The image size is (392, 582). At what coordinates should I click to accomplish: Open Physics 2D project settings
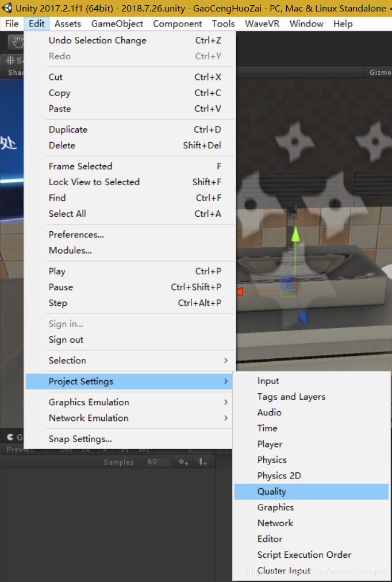click(x=311, y=476)
